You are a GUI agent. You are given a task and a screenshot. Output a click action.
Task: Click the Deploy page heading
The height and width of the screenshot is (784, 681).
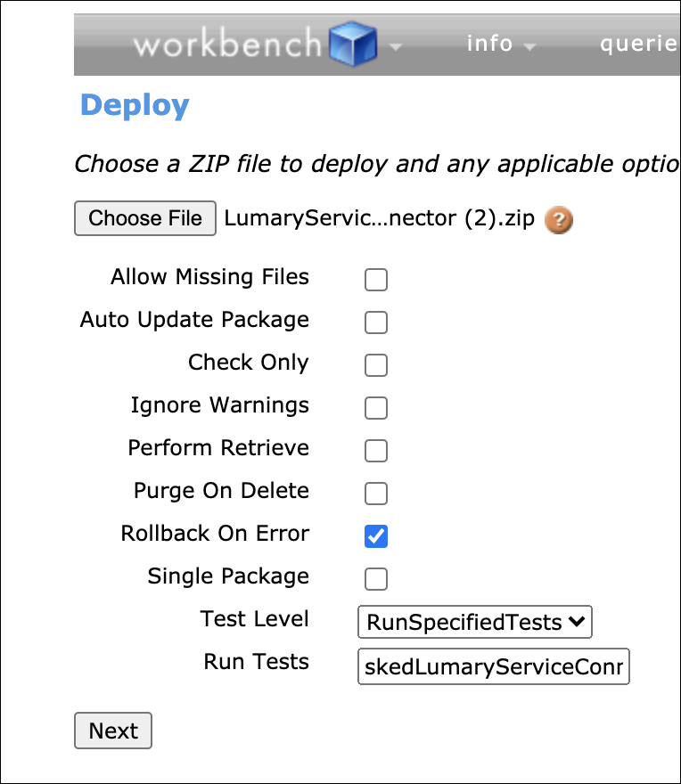coord(135,105)
